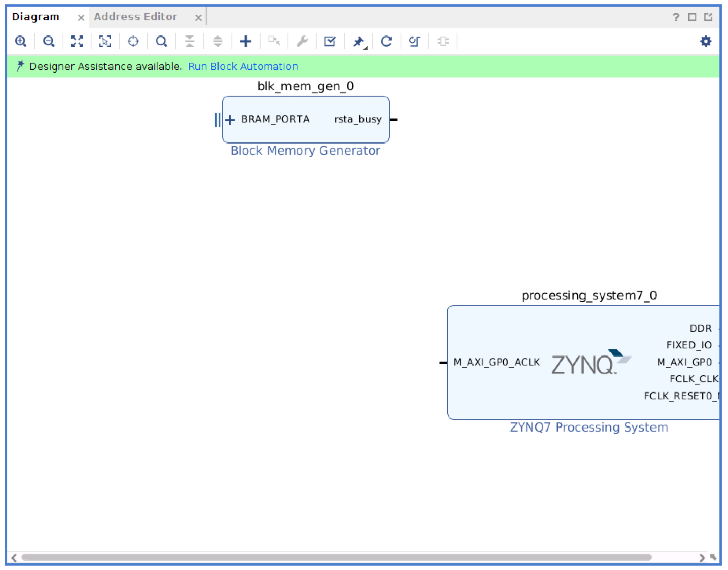Select the FCLK_RESET0 port label
This screenshot has width=728, height=570.
tap(681, 396)
